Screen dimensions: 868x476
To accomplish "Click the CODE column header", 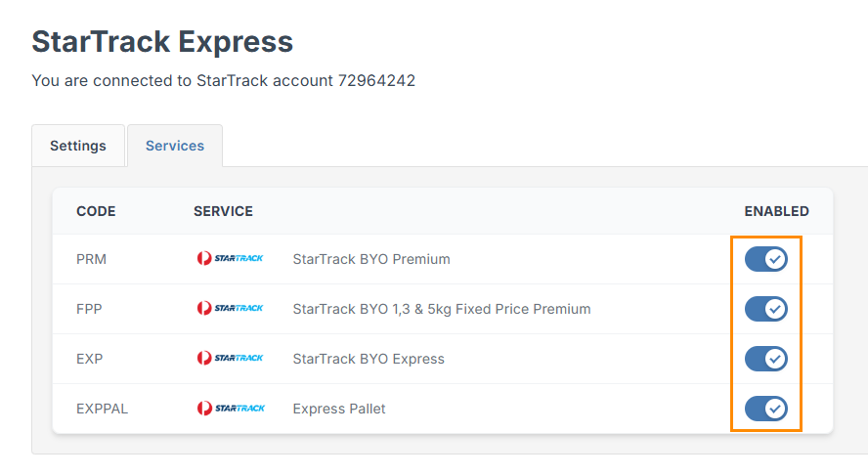I will 96,211.
